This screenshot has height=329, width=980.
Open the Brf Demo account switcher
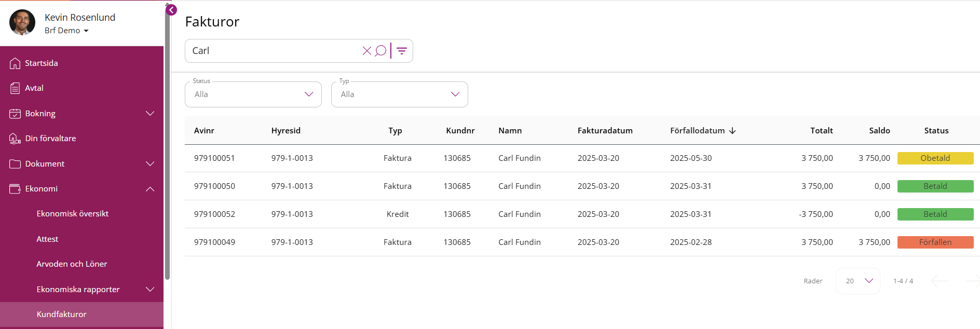66,31
